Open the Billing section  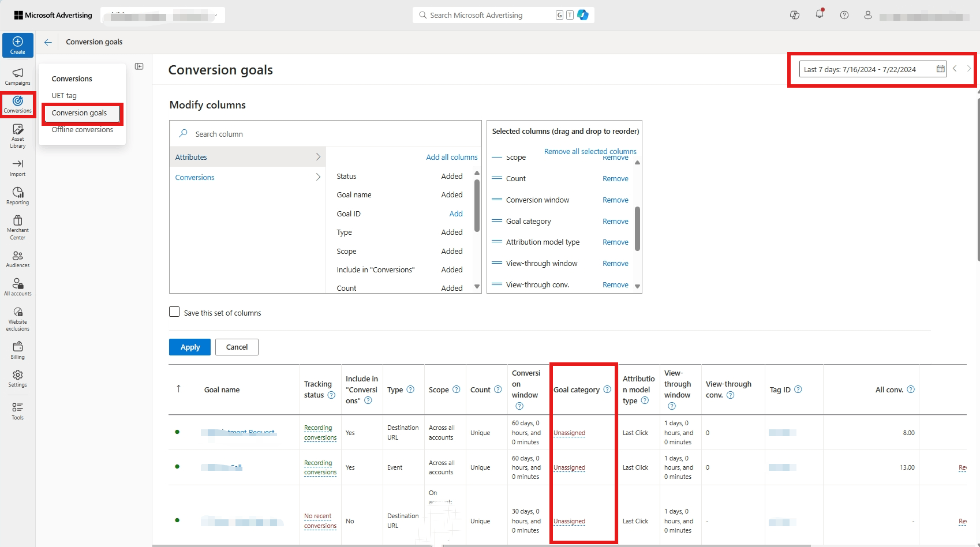(17, 350)
